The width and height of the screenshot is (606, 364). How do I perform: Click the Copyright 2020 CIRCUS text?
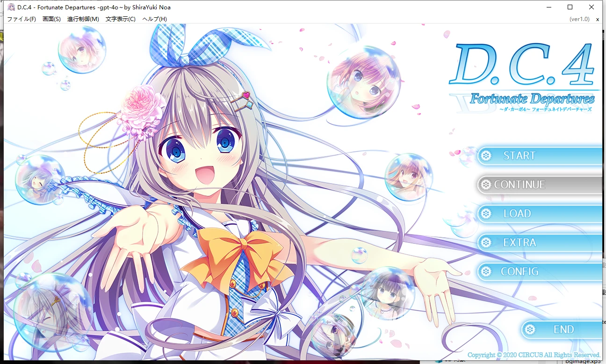534,355
